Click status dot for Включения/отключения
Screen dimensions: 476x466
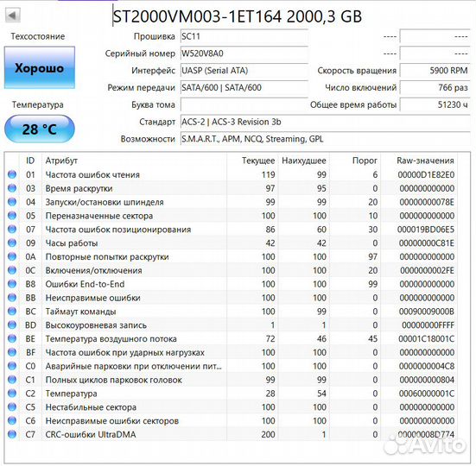12,270
